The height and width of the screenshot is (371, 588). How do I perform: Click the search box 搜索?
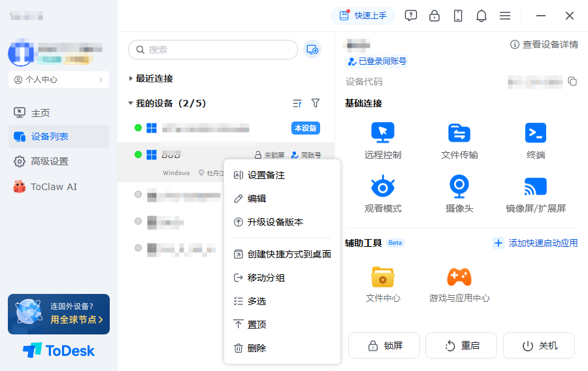[x=213, y=50]
